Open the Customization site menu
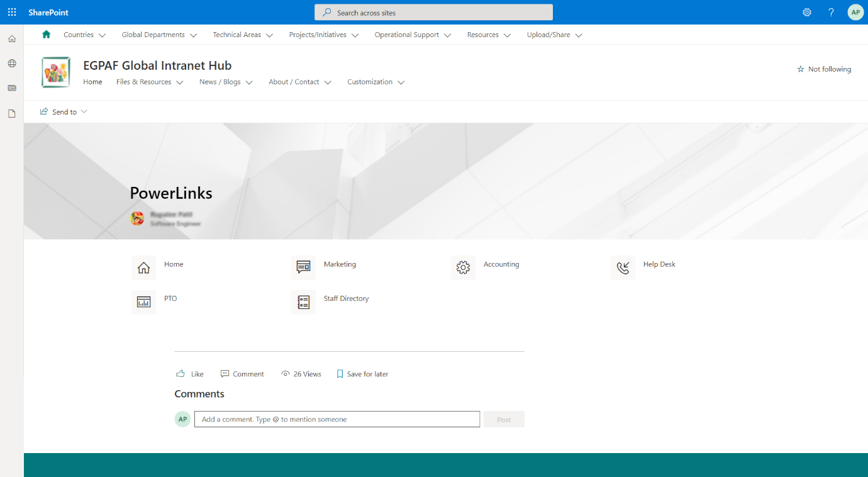Screen dimensions: 868x477 coord(370,82)
